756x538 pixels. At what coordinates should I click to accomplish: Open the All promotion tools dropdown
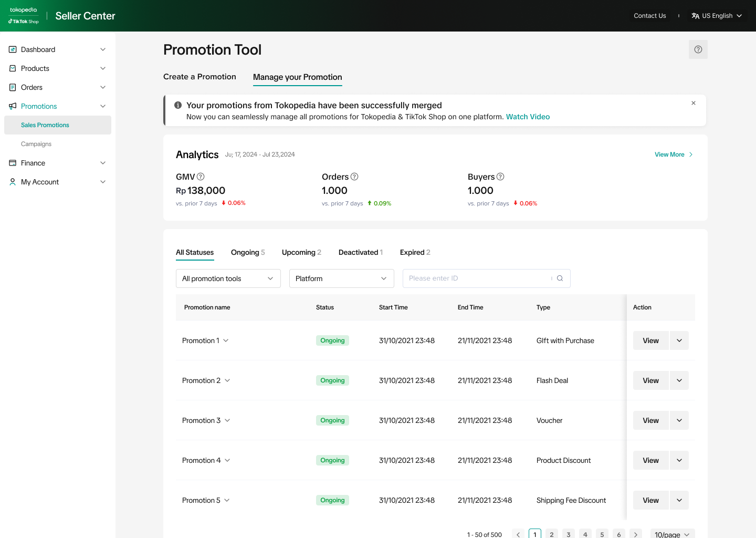(228, 278)
